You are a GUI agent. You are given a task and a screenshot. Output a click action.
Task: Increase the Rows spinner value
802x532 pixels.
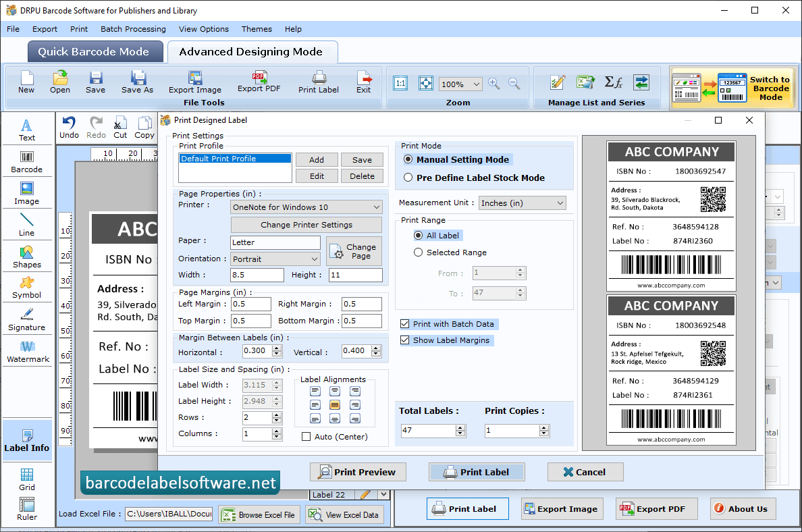click(x=277, y=415)
